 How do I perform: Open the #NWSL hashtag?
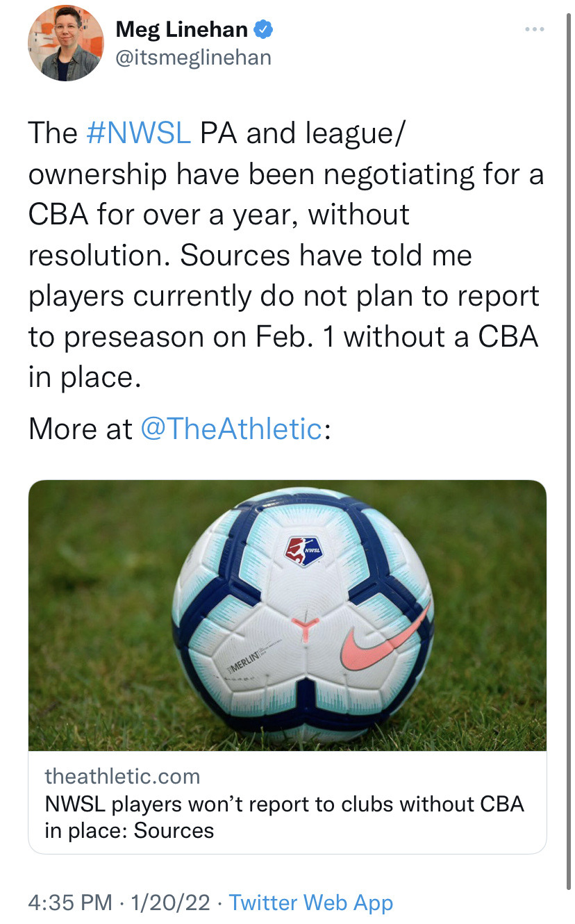pos(139,133)
